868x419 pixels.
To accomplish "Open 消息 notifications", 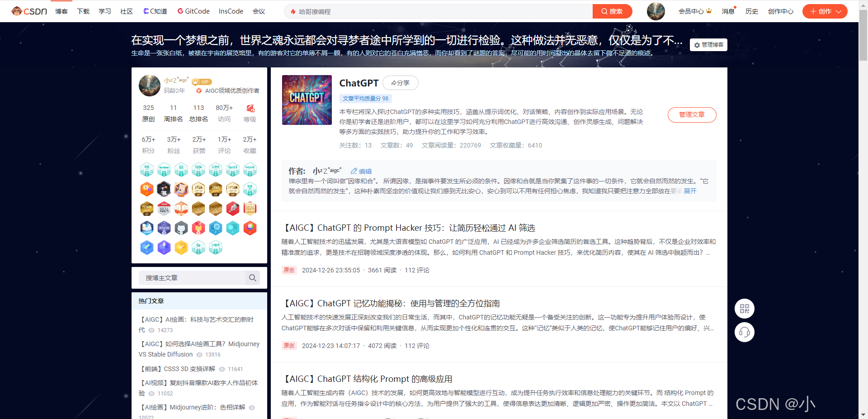I will click(728, 11).
